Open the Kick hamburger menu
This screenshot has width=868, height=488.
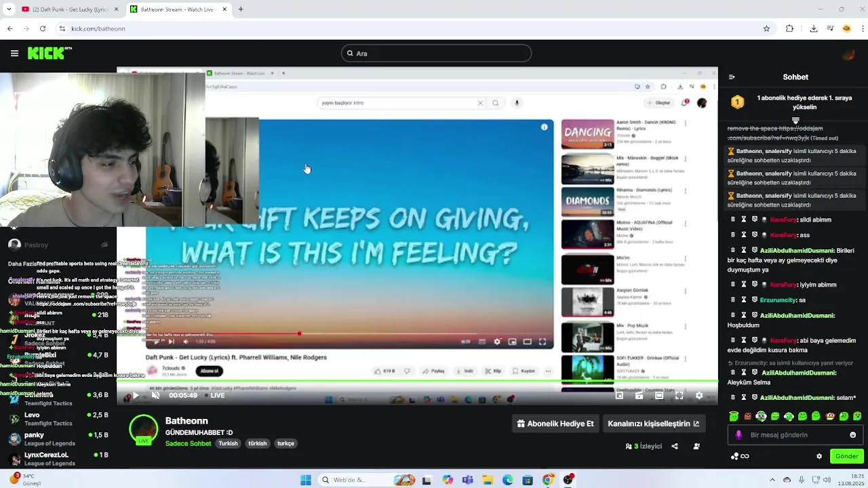(14, 53)
